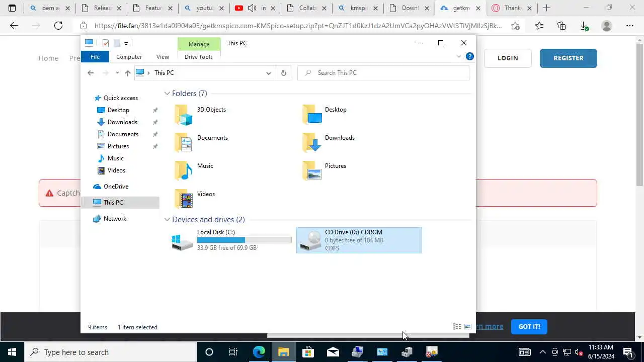Select Pictures in the navigation pane
The width and height of the screenshot is (644, 362).
pos(118,146)
